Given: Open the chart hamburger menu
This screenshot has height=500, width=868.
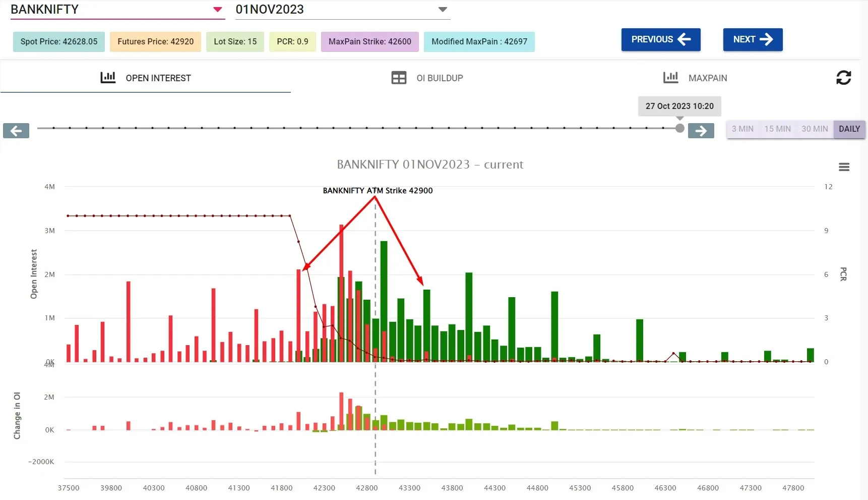Looking at the screenshot, I should tap(844, 167).
